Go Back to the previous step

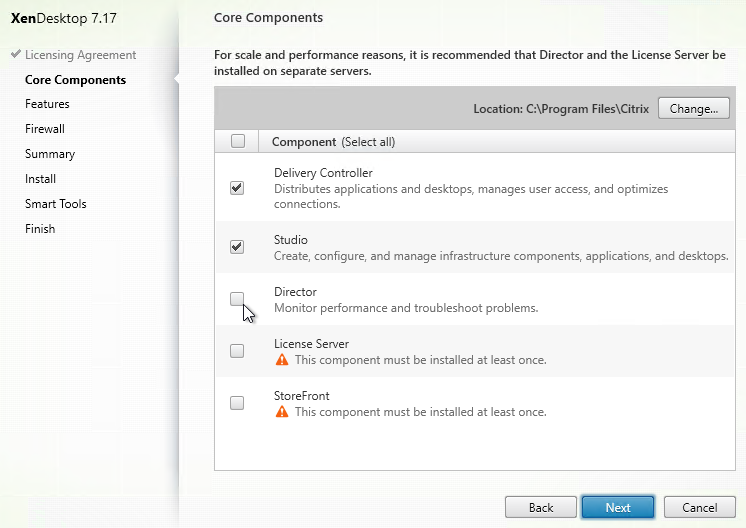541,508
